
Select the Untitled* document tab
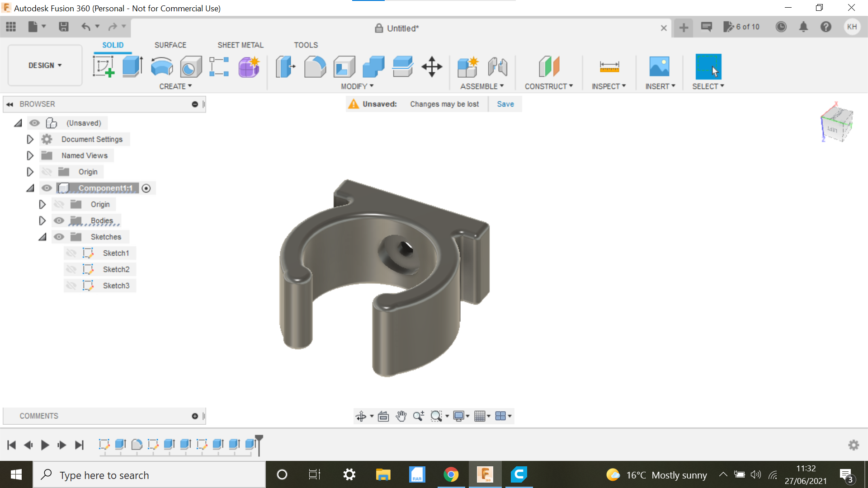pyautogui.click(x=397, y=28)
